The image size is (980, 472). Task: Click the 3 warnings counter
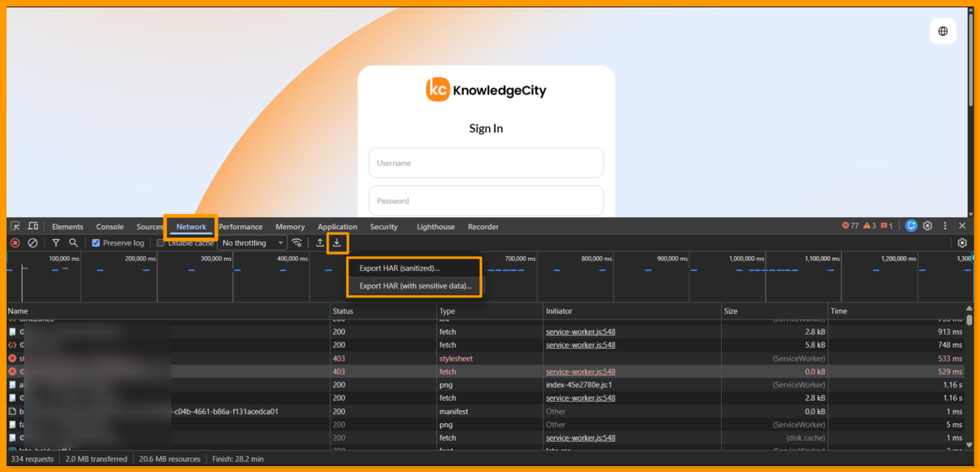(x=870, y=226)
